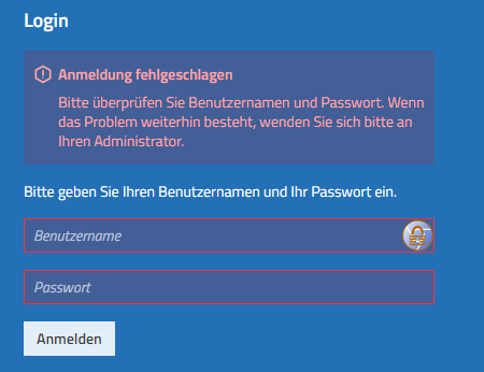
Task: Click the word Administrator in the error message
Action: (x=139, y=141)
